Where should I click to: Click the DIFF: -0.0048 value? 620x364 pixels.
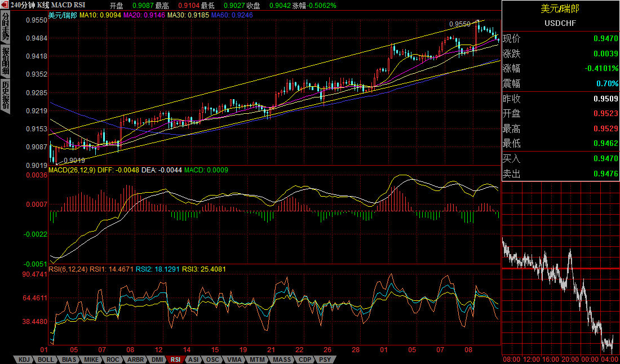[118, 170]
